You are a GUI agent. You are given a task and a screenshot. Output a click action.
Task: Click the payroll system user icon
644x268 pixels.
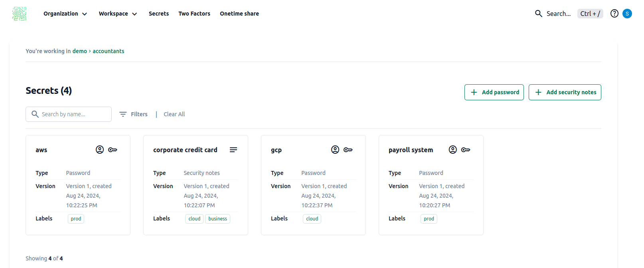click(453, 150)
